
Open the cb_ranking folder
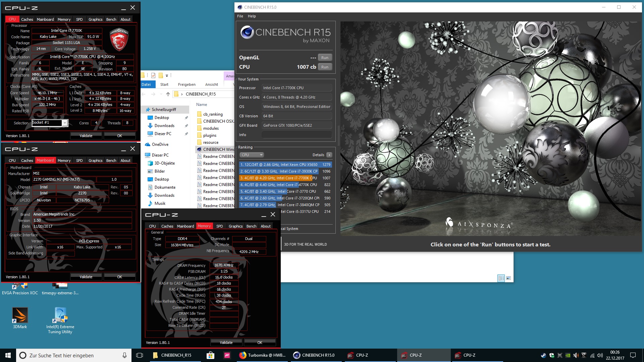tap(213, 114)
